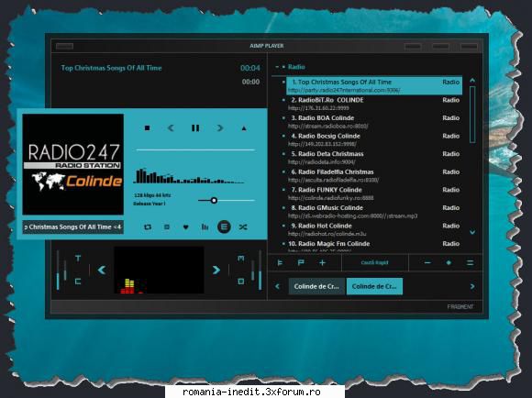Select 8. Radio GMusic Colinde
532x398 pixels.
point(374,212)
